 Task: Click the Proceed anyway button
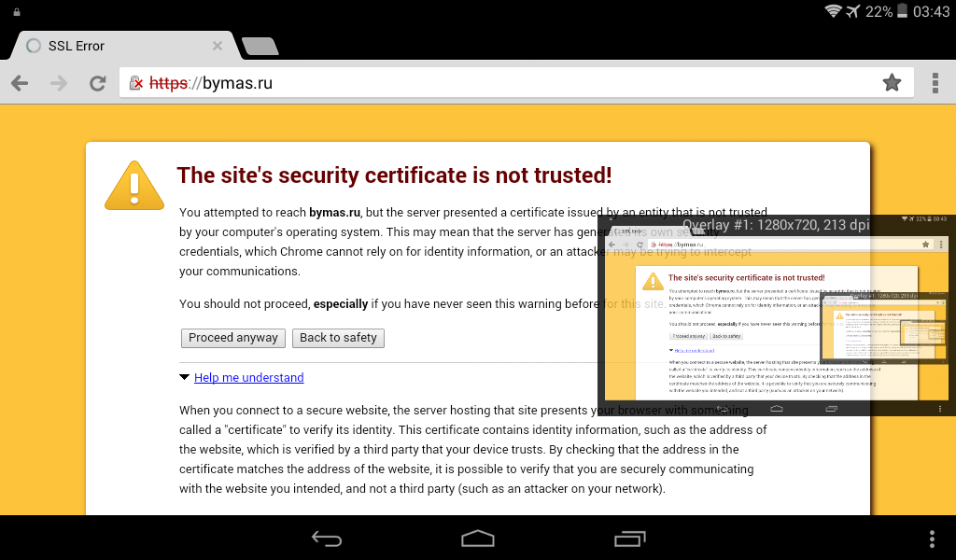coord(233,338)
